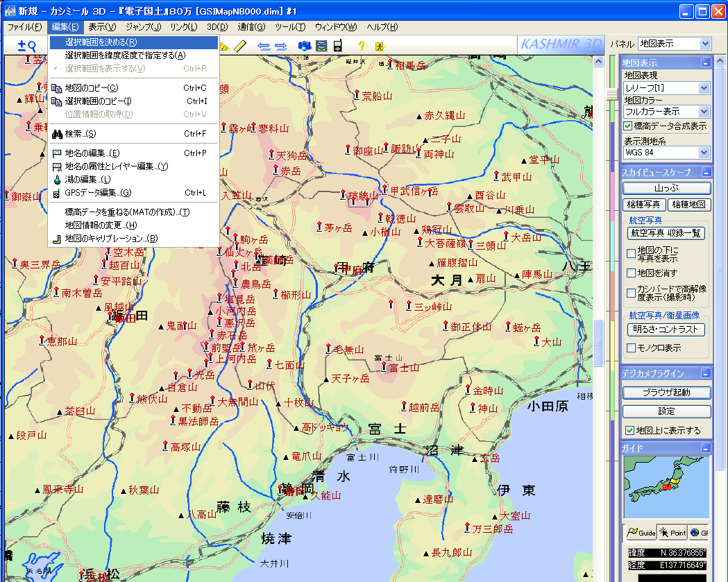Viewport: 728px width, 582px height.
Task: Click the yellow question mark help icon
Action: tap(362, 46)
